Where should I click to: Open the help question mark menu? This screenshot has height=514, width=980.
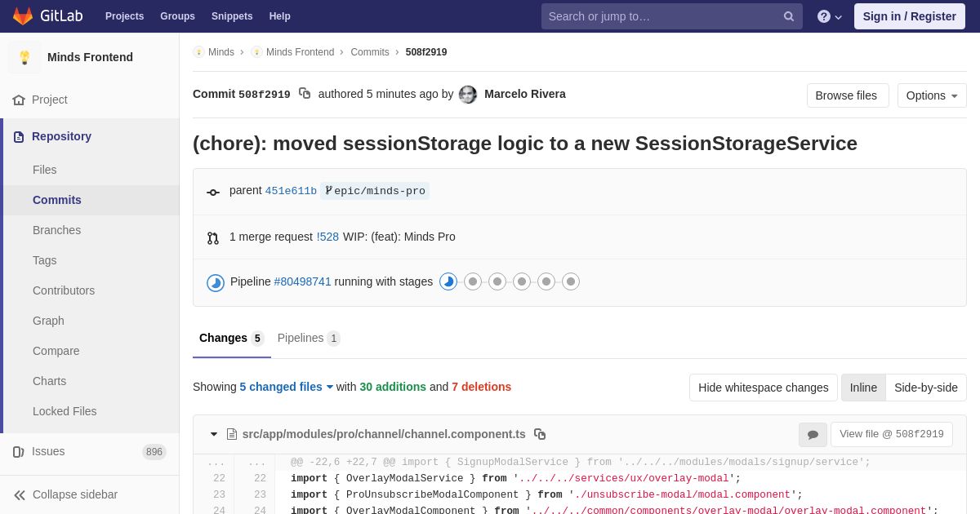(829, 16)
